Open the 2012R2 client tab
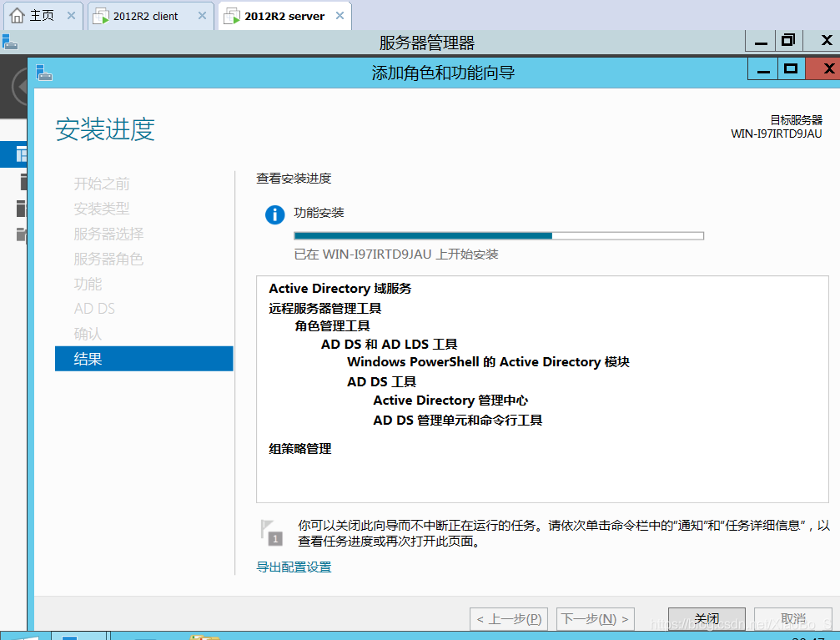Screen dimensions: 840x640 (149, 16)
